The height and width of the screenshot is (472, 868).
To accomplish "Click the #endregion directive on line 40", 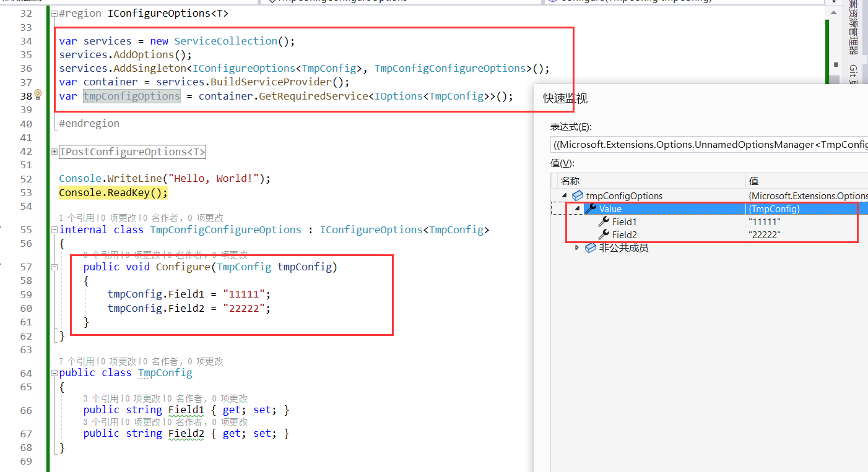I will [89, 123].
